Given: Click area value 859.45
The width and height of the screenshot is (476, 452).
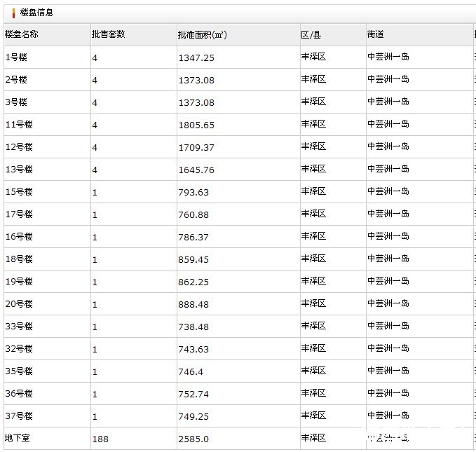Looking at the screenshot, I should (193, 259).
